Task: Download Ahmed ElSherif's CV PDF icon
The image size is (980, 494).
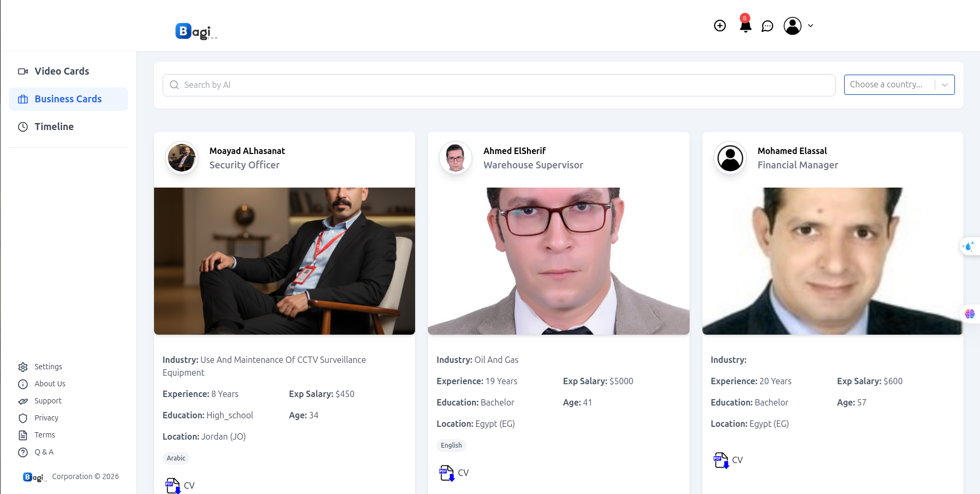Action: [x=447, y=473]
